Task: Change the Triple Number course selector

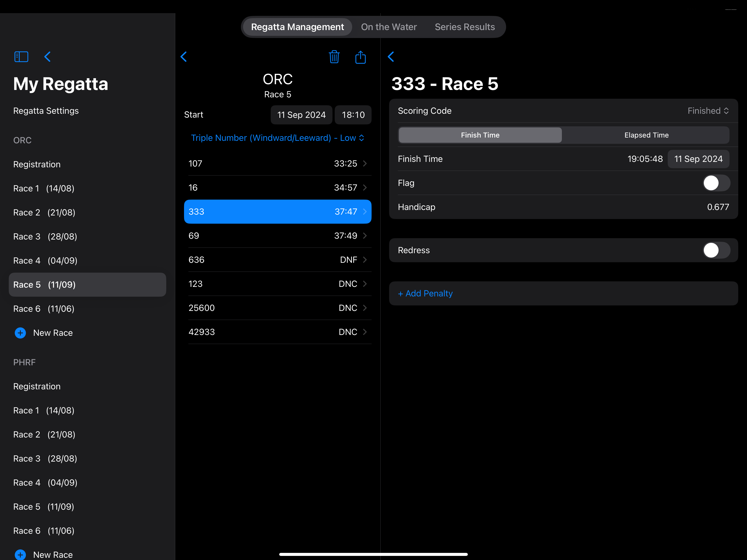Action: (278, 138)
